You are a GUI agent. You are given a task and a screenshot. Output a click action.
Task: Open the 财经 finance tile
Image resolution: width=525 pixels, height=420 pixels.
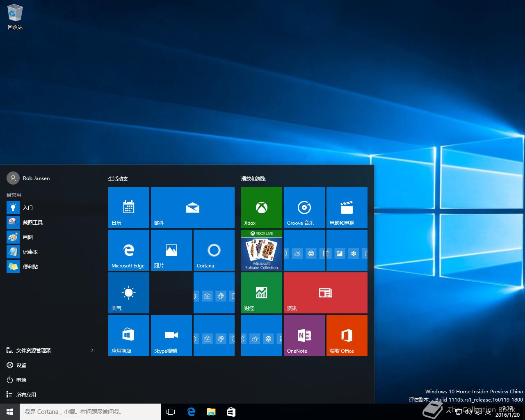coord(262,293)
